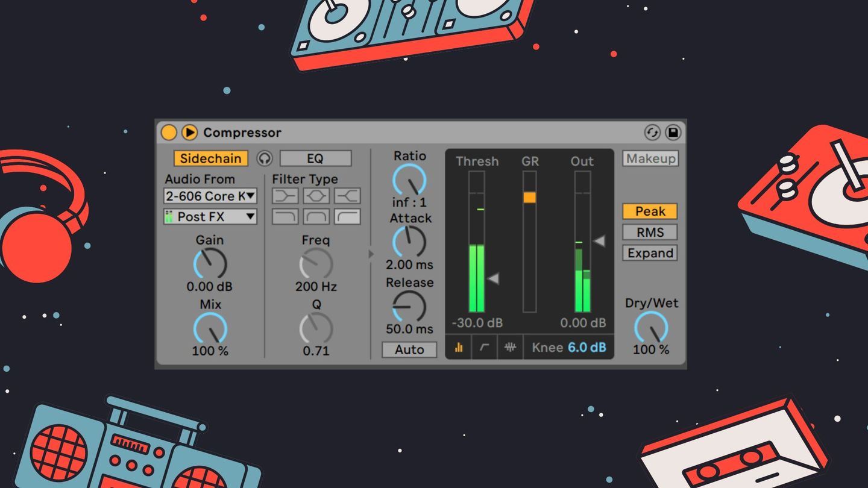Select Peak detection mode
Viewport: 868px width, 488px height.
pyautogui.click(x=650, y=211)
